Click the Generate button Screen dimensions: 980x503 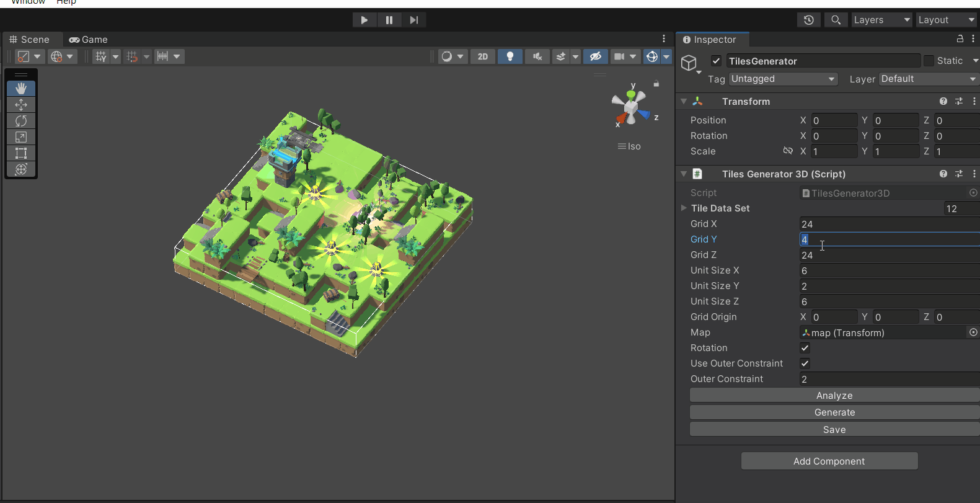[x=834, y=412]
